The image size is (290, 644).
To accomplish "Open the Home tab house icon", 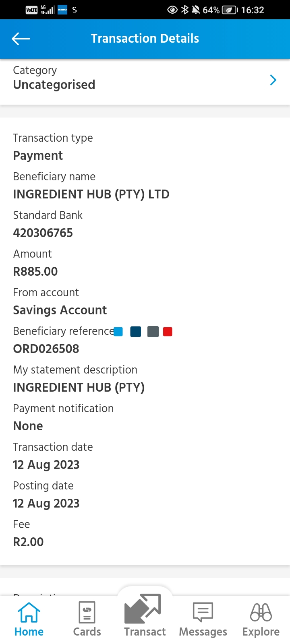I will (29, 612).
